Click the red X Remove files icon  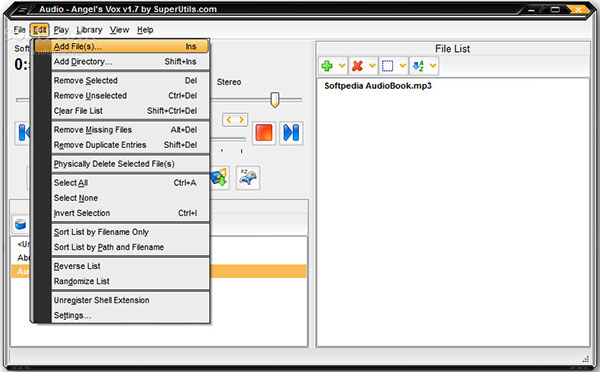[357, 66]
